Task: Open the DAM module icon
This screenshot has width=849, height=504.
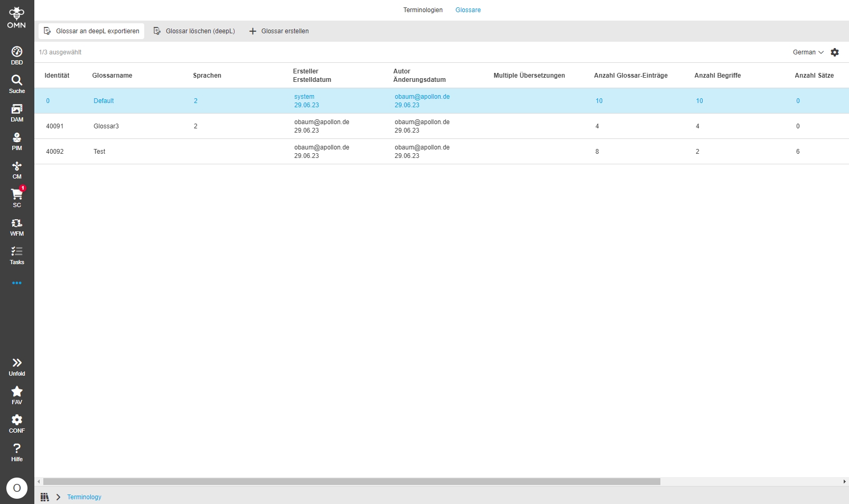Action: pyautogui.click(x=17, y=112)
